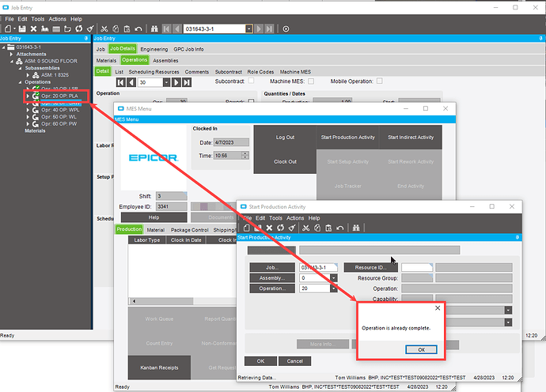
Task: Click the Delete X icon in Job Entry toolbar
Action: pyautogui.click(x=33, y=29)
